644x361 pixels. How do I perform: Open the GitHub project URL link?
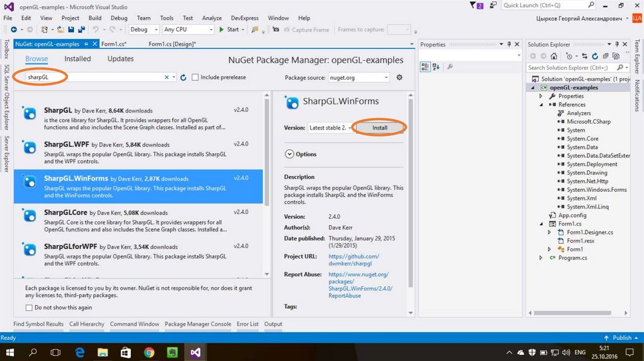353,260
